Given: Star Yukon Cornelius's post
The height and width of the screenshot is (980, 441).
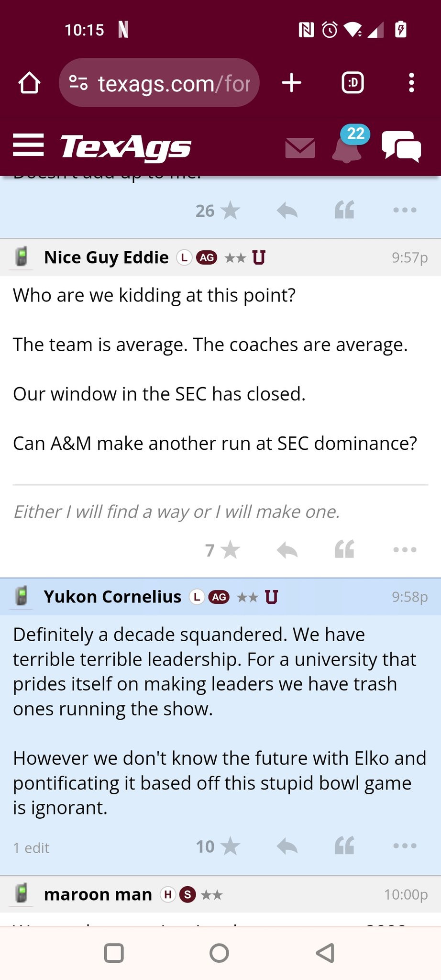Looking at the screenshot, I should 230,846.
